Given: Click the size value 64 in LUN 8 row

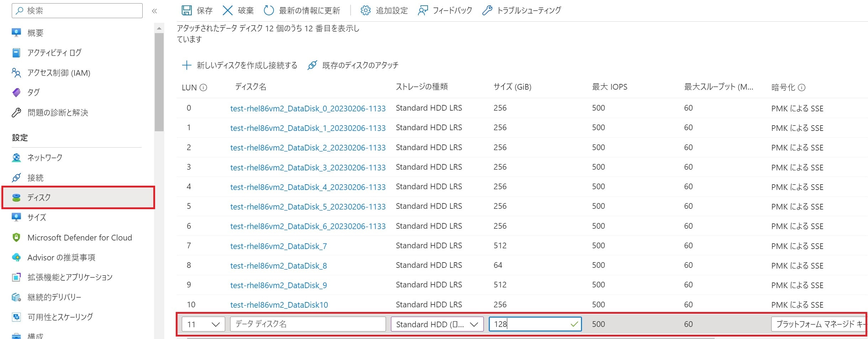Looking at the screenshot, I should (498, 265).
